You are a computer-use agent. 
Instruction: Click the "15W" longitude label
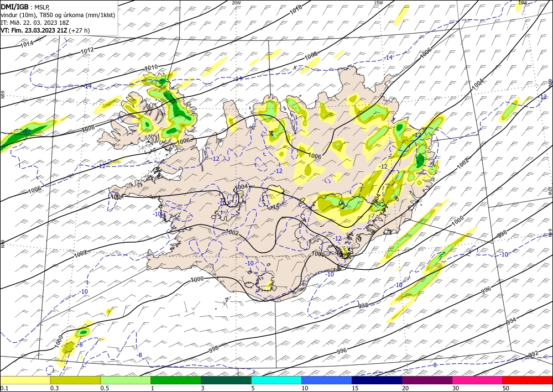[378, 3]
